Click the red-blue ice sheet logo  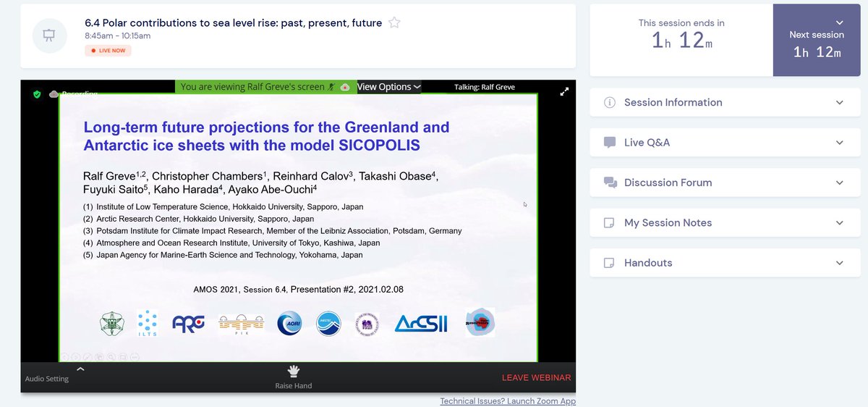click(x=480, y=322)
